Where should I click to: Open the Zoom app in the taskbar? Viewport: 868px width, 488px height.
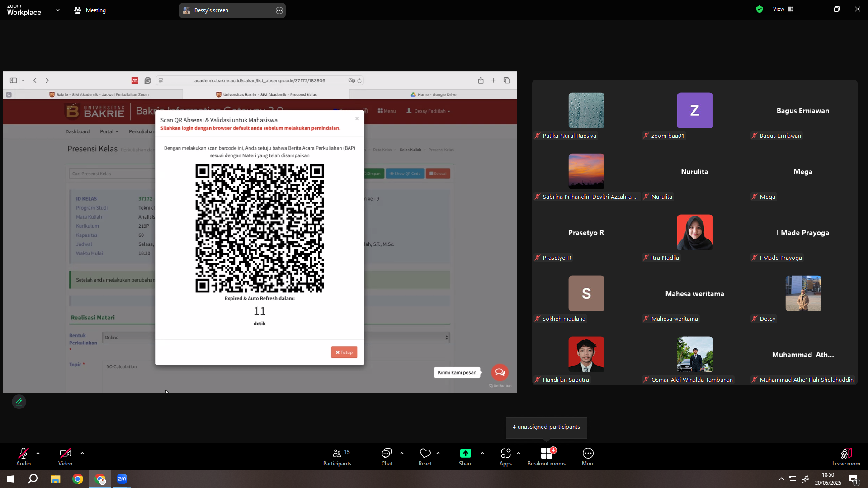[122, 479]
